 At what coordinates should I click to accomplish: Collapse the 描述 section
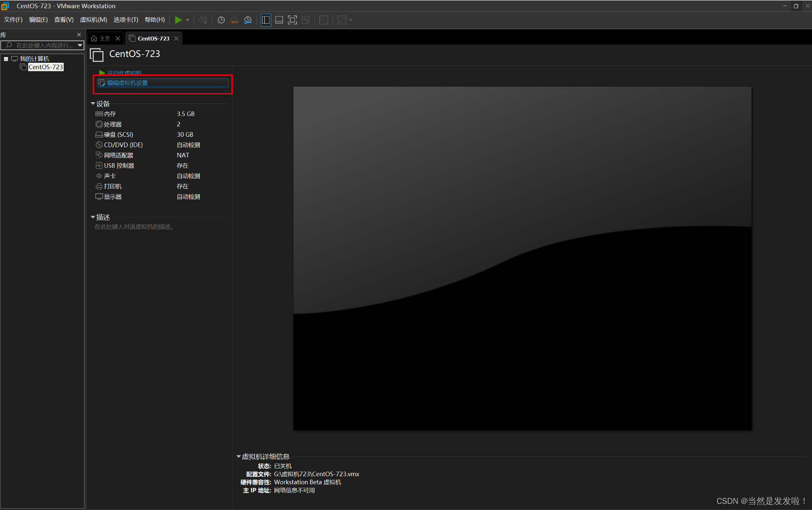(x=93, y=217)
